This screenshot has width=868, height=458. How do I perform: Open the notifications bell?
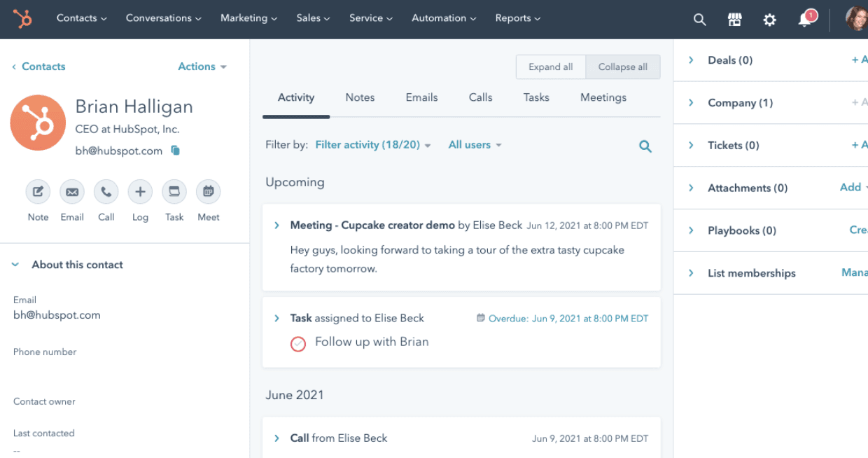[805, 19]
